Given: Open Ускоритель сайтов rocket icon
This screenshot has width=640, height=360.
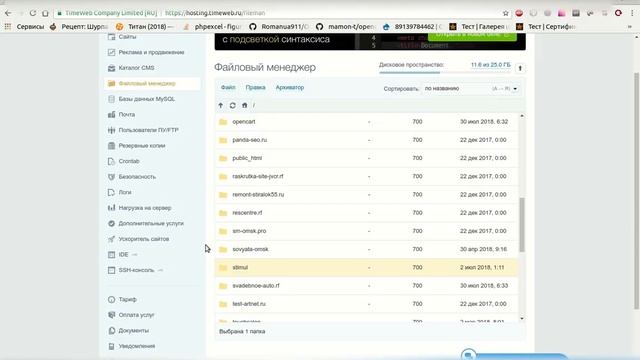Looking at the screenshot, I should (x=111, y=239).
